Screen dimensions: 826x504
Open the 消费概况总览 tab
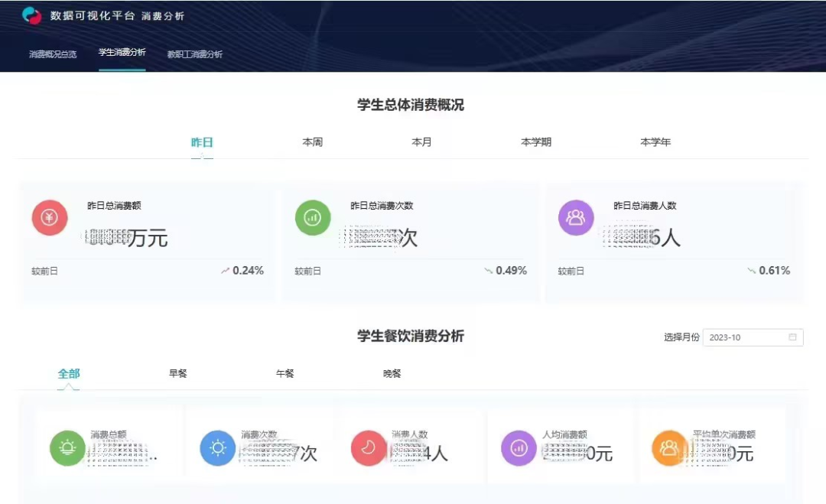[50, 54]
